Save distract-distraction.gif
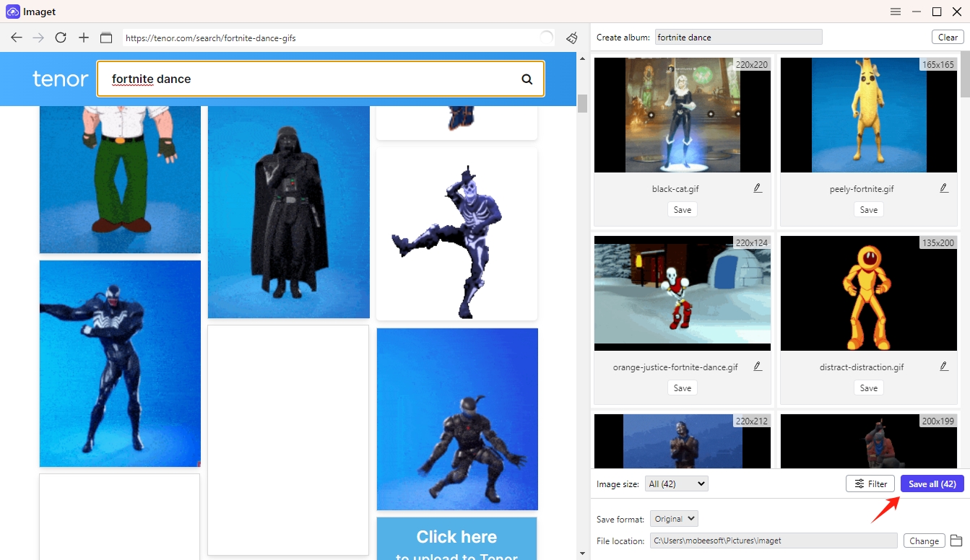 (869, 388)
